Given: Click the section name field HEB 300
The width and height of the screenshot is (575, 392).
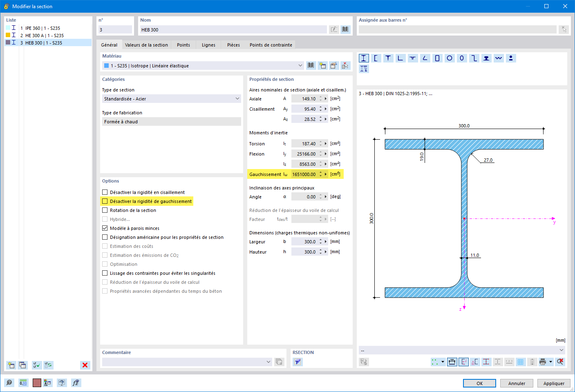Looking at the screenshot, I should point(233,29).
